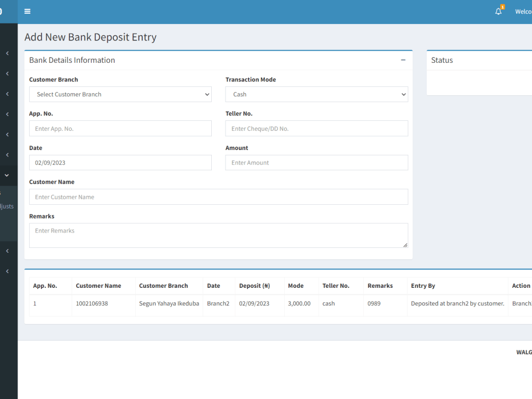
Task: Expand the sixth sidebar menu chevron
Action: [7, 155]
